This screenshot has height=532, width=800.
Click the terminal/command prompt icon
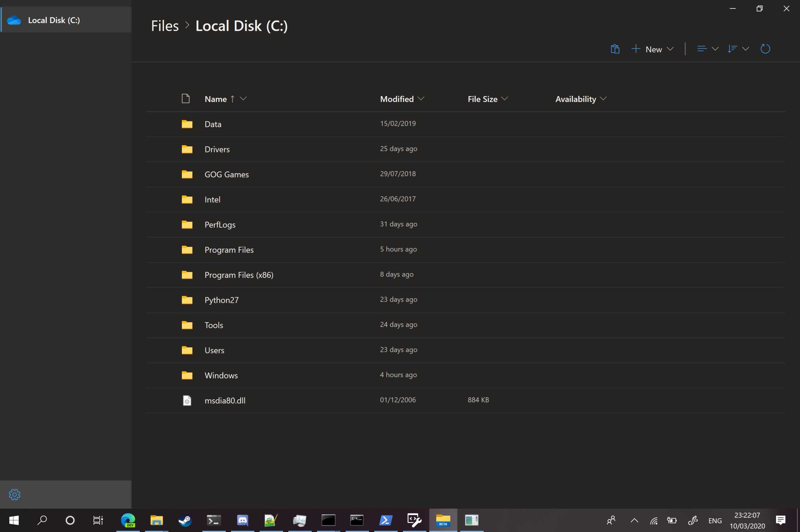(357, 520)
